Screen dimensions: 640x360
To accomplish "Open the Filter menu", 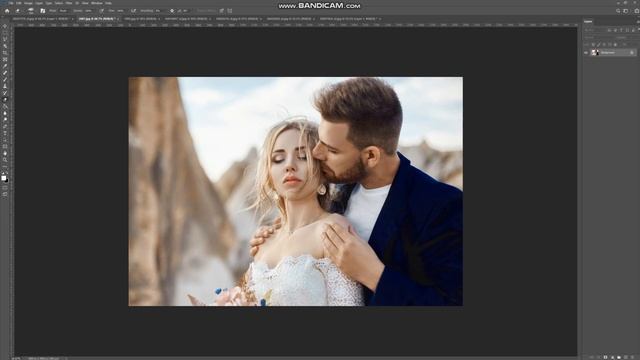I will tap(69, 3).
